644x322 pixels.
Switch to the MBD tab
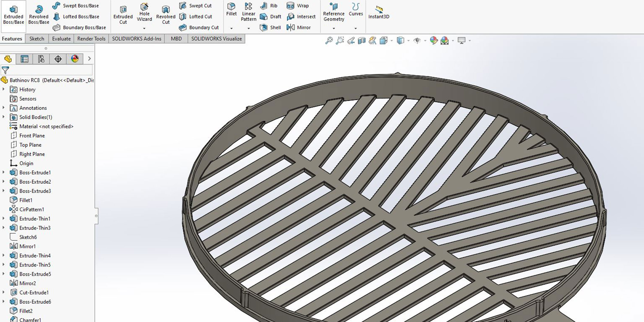[x=176, y=39]
